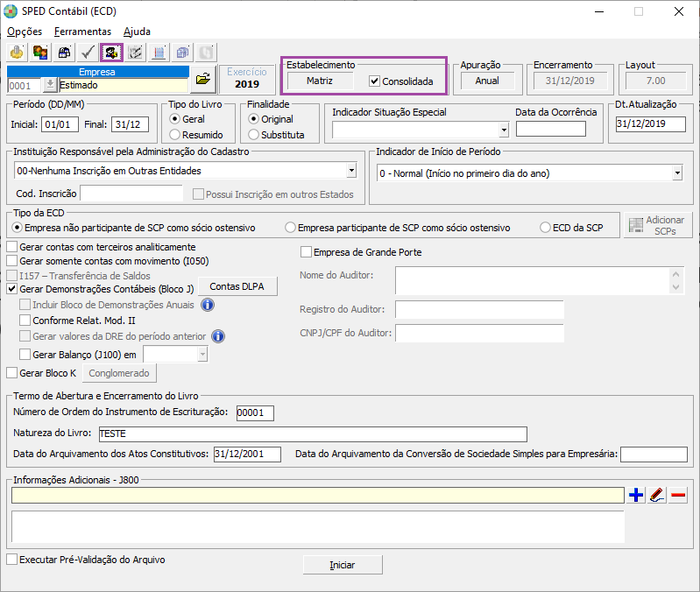Choose ECD da SCP option
Image resolution: width=700 pixels, height=592 pixels.
click(545, 228)
